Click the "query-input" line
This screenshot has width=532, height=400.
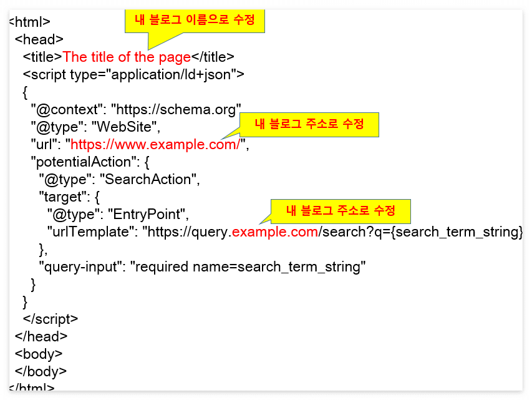click(202, 267)
